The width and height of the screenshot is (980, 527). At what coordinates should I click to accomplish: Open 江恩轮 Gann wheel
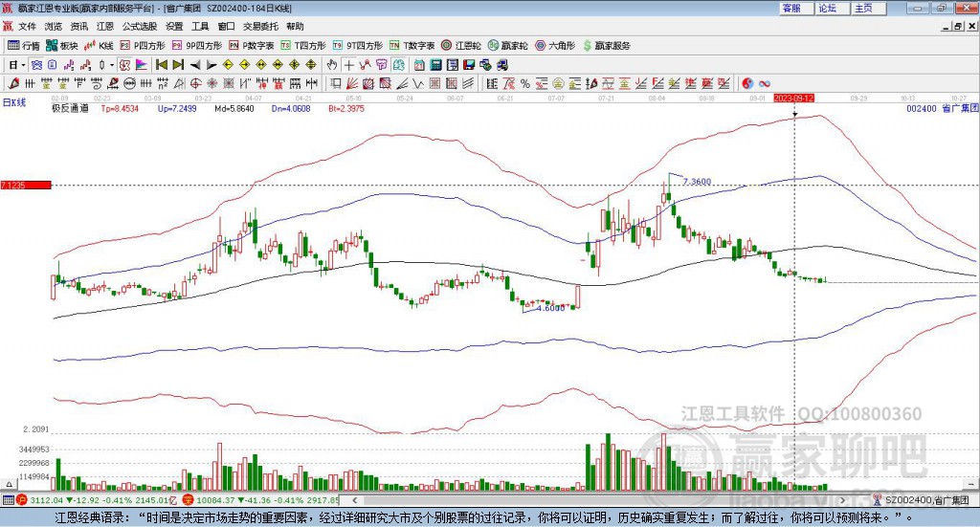(x=461, y=46)
